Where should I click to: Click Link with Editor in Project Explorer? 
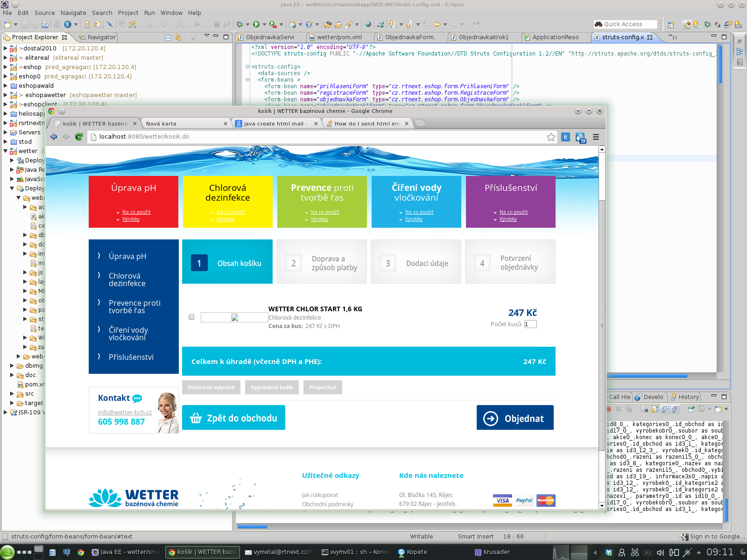[178, 37]
